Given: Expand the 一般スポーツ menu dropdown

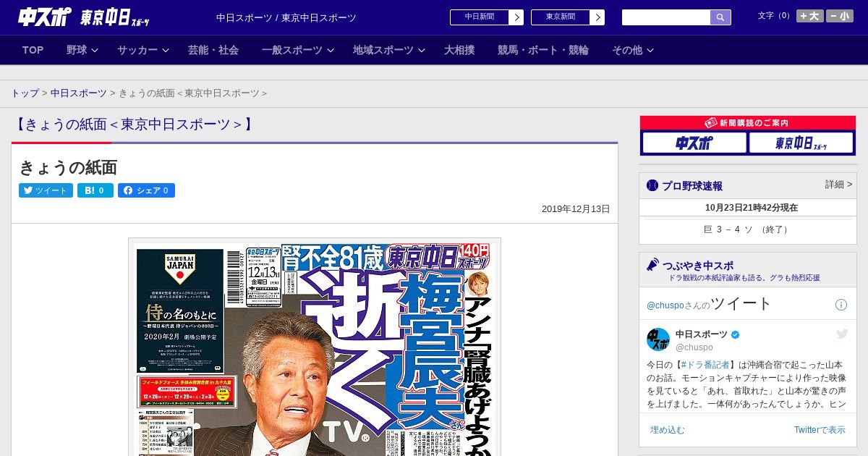Looking at the screenshot, I should pos(298,50).
